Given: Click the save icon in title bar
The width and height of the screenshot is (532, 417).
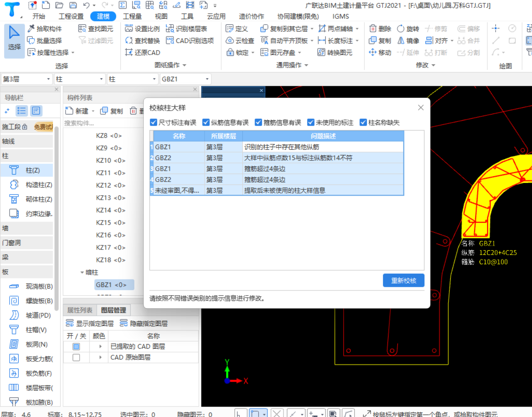Looking at the screenshot, I should [x=73, y=5].
